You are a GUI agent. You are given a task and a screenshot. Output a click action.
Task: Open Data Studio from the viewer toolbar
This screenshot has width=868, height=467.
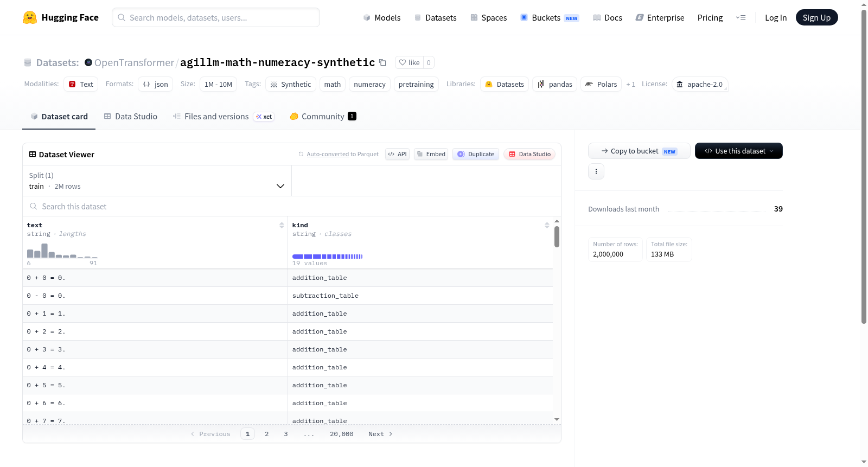coord(529,154)
